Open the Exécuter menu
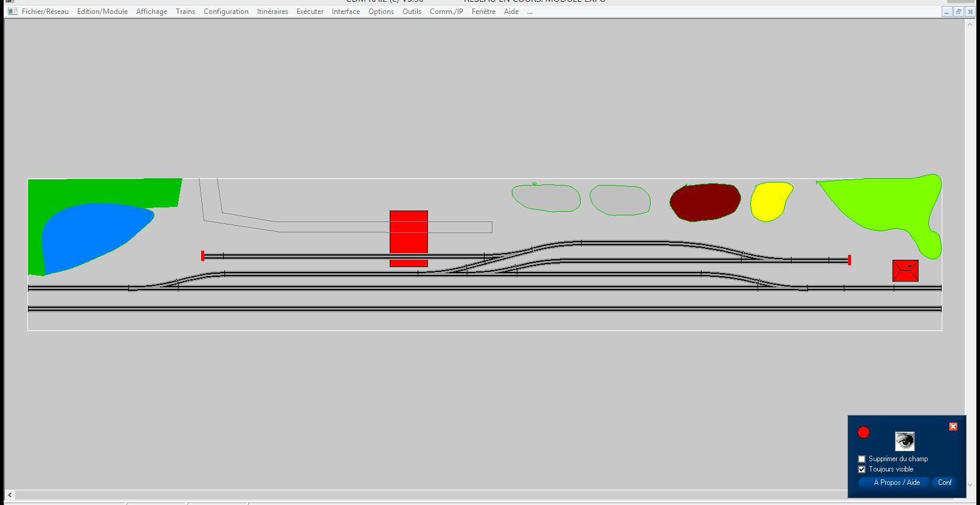The height and width of the screenshot is (505, 980). click(x=310, y=12)
